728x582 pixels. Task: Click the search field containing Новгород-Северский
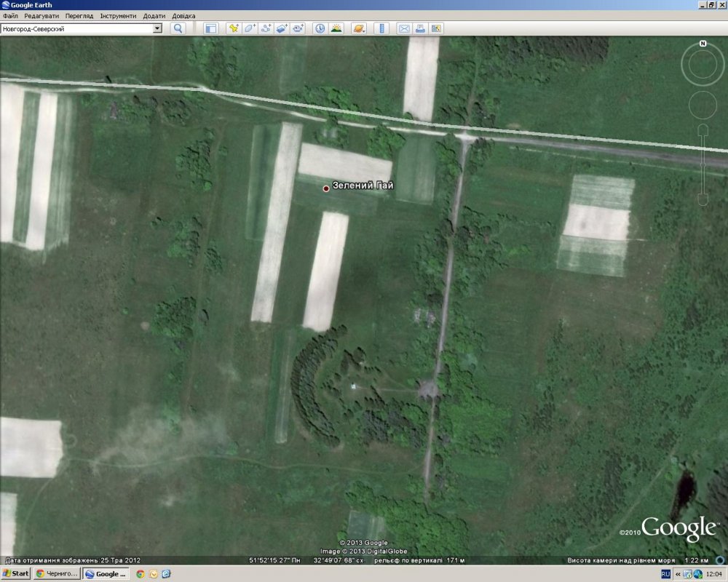click(x=77, y=28)
